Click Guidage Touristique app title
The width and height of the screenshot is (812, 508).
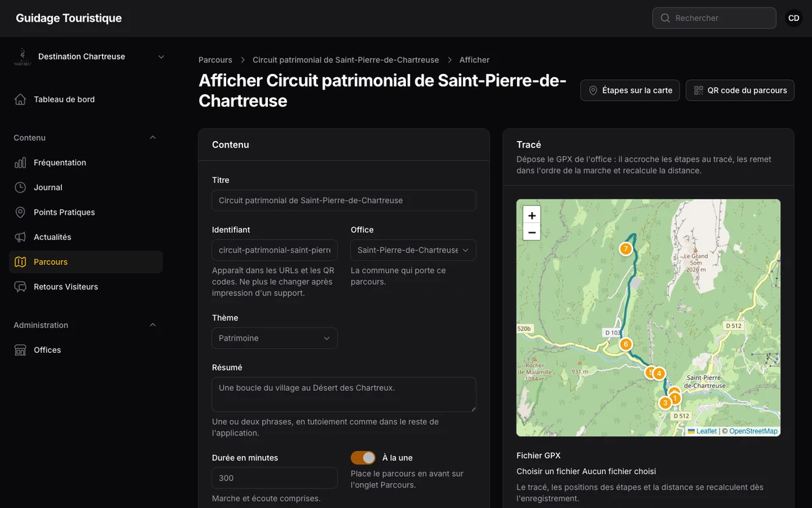coord(69,18)
